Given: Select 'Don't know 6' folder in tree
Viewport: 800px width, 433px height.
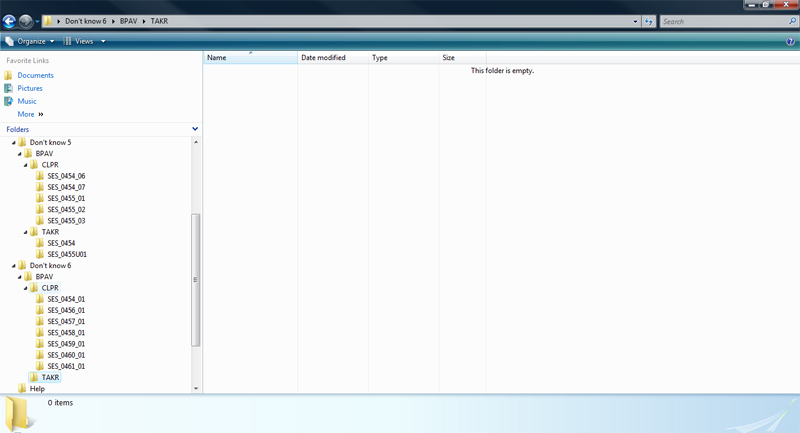Looking at the screenshot, I should click(x=50, y=266).
